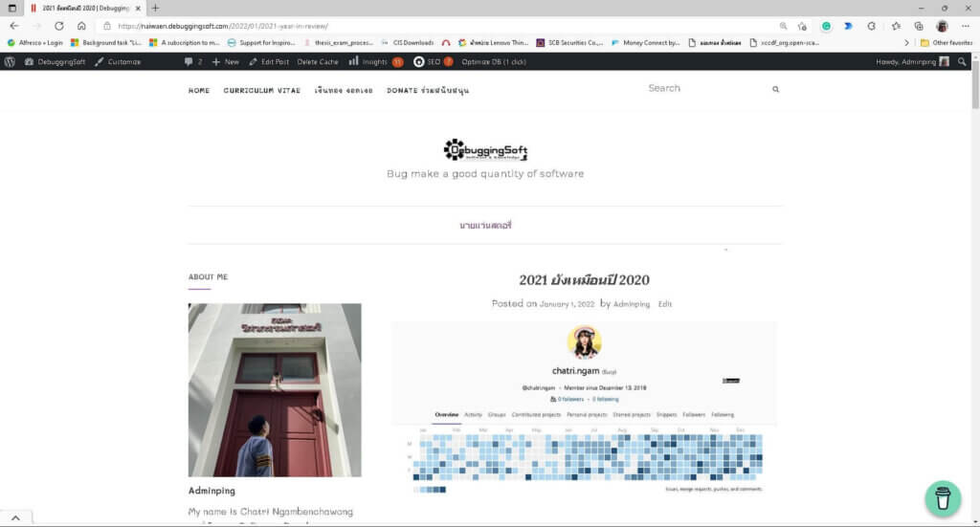Open the Support for Inspiro bookmark

[261, 43]
